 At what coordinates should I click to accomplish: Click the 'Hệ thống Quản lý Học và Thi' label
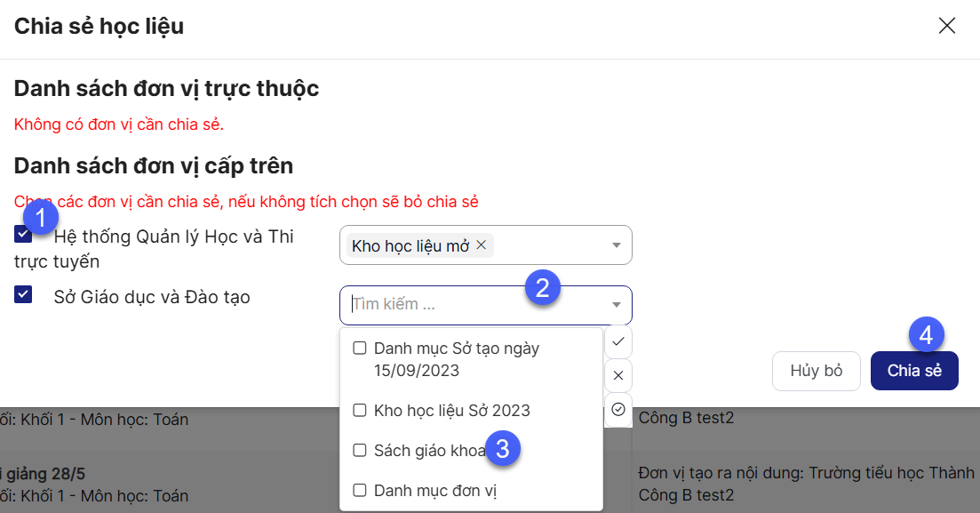(173, 236)
